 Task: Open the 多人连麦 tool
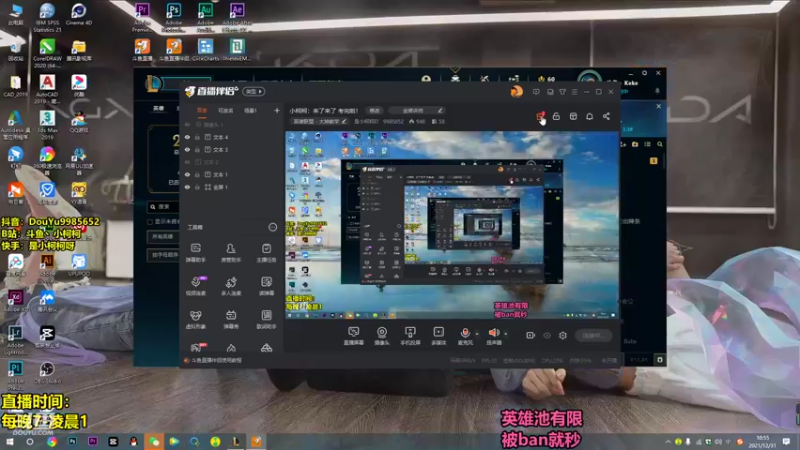(x=231, y=286)
